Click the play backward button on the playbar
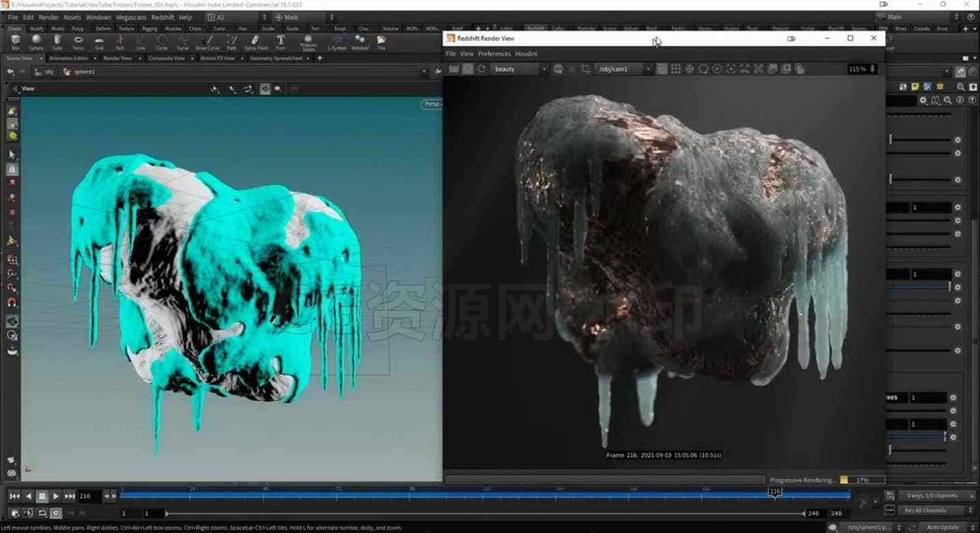The width and height of the screenshot is (980, 533). [29, 496]
